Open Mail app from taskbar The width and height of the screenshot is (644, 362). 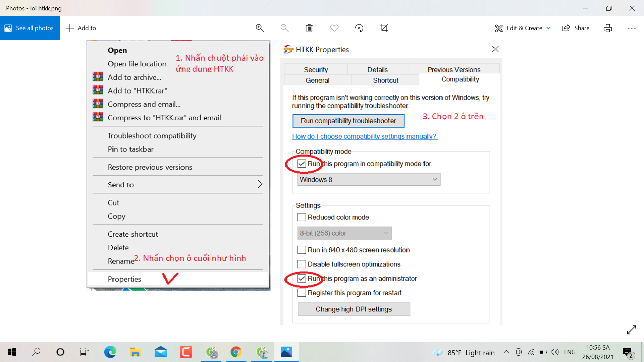(161, 352)
